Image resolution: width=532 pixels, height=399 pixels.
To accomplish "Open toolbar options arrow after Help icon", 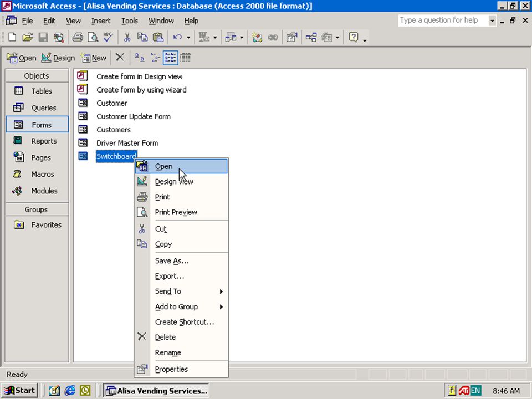I will [x=365, y=40].
